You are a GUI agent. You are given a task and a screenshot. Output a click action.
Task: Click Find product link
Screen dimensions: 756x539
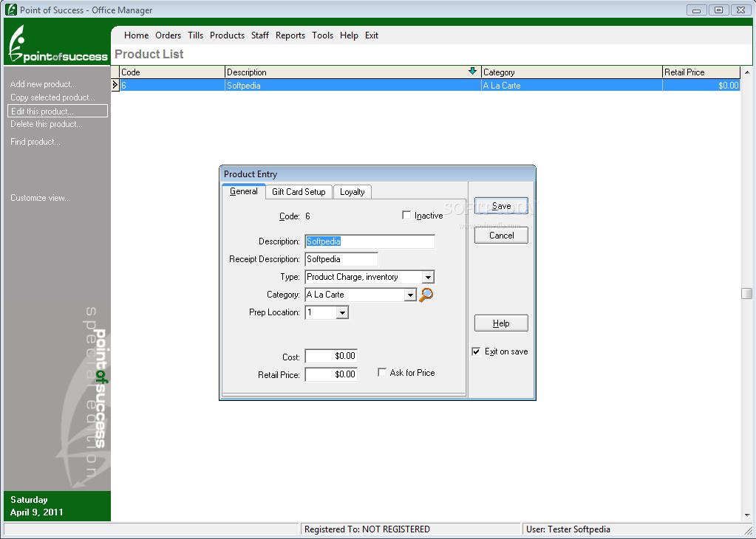(x=35, y=142)
